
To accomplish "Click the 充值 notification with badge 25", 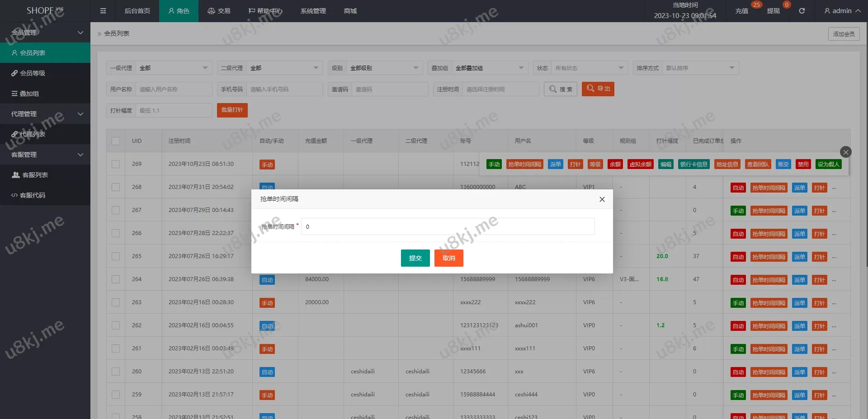I will click(742, 11).
